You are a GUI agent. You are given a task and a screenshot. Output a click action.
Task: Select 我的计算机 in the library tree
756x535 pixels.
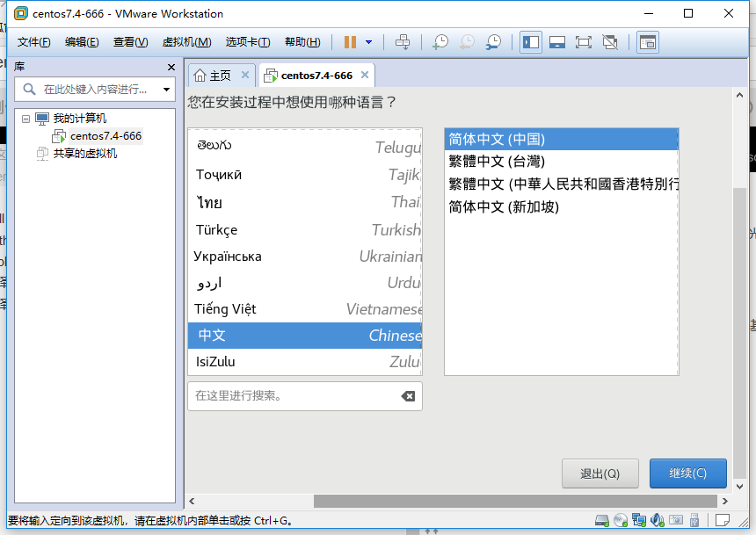click(79, 119)
